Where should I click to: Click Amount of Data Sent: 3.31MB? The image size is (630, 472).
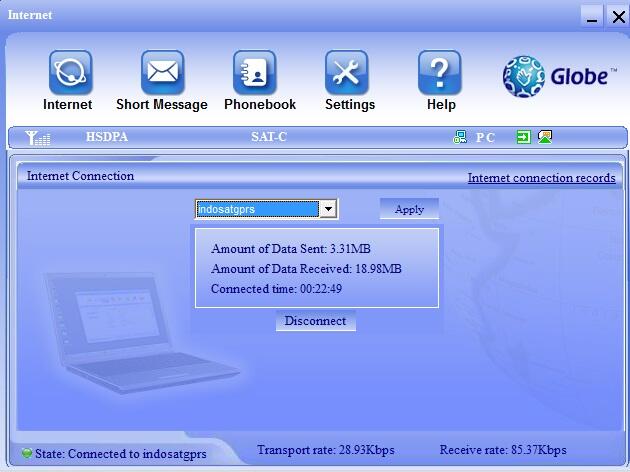coord(290,249)
